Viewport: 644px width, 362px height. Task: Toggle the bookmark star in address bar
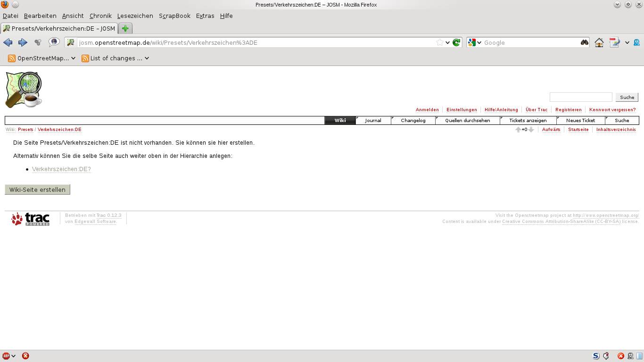[440, 42]
